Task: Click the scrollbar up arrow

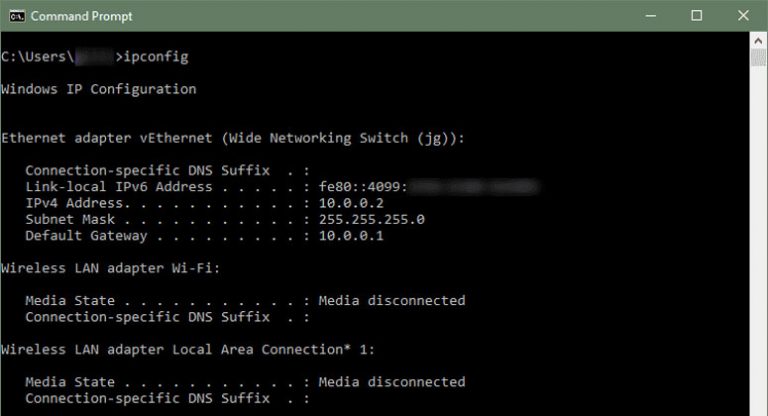Action: coord(759,41)
